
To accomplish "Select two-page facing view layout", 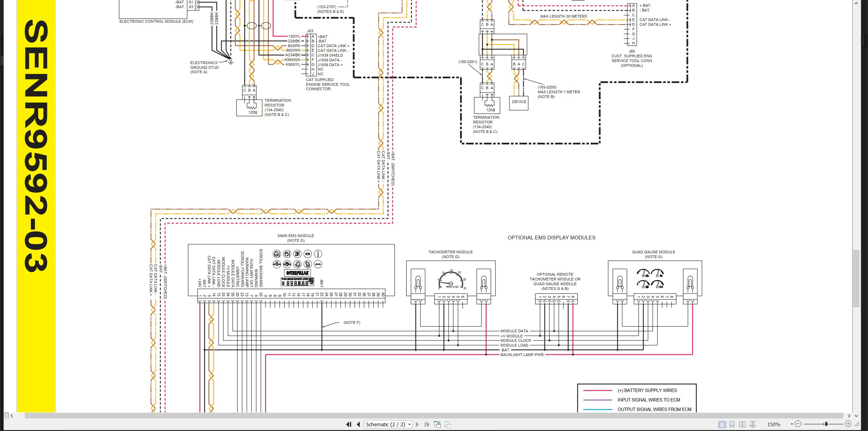I will point(742,424).
